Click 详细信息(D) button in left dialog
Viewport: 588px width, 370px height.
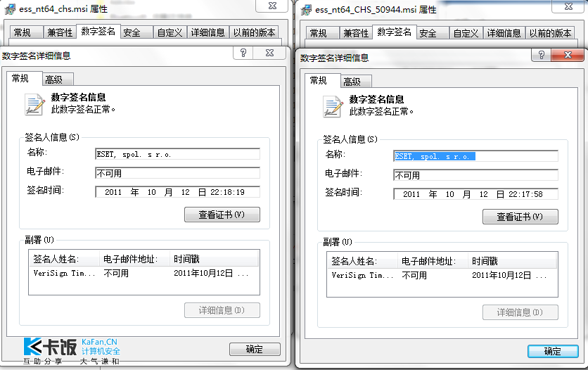(222, 310)
